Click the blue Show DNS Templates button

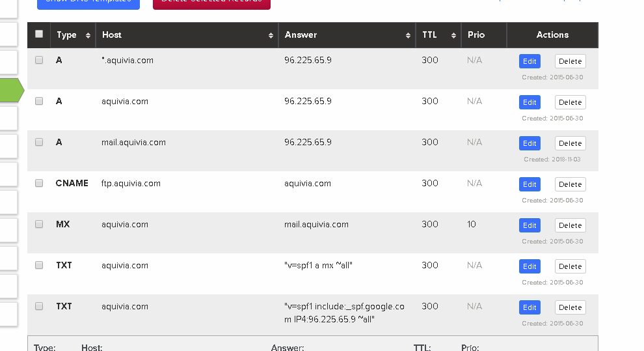pyautogui.click(x=88, y=3)
